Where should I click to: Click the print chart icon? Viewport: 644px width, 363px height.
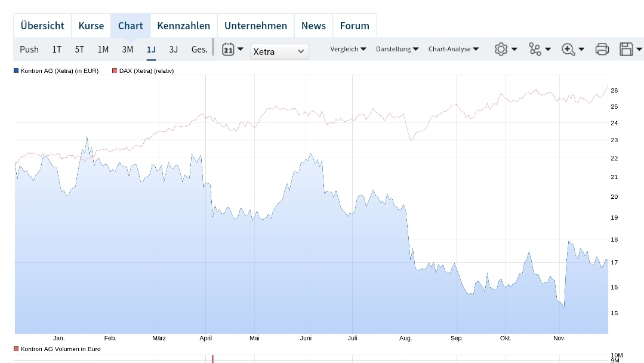[x=602, y=49]
